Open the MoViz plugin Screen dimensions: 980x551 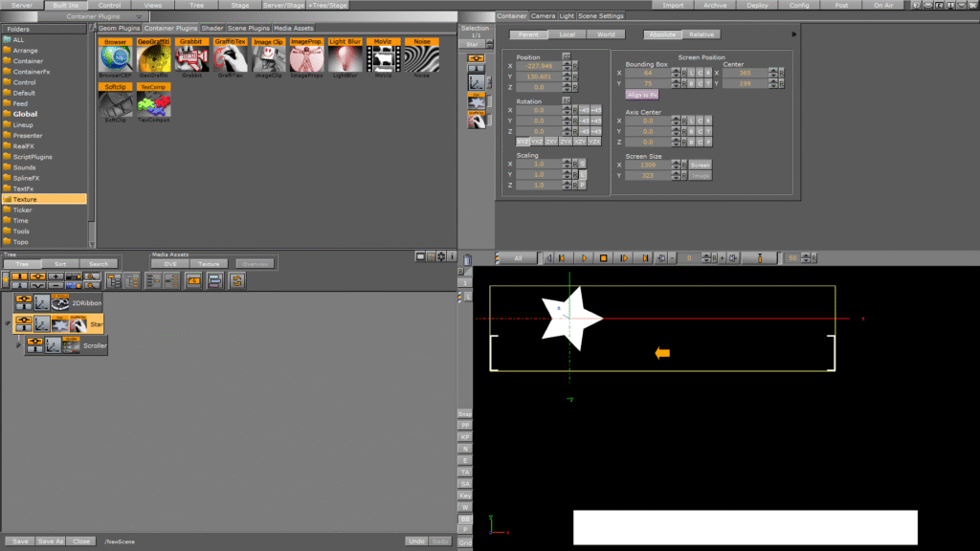tap(383, 55)
